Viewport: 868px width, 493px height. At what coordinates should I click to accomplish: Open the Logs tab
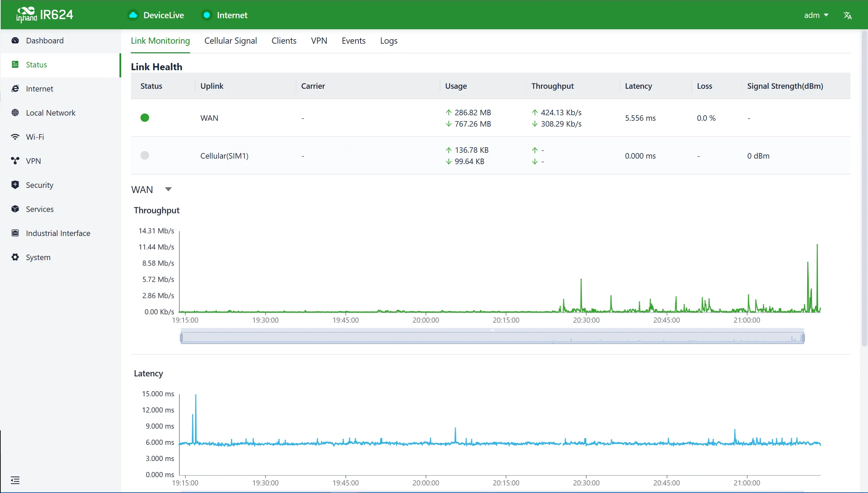pyautogui.click(x=389, y=41)
